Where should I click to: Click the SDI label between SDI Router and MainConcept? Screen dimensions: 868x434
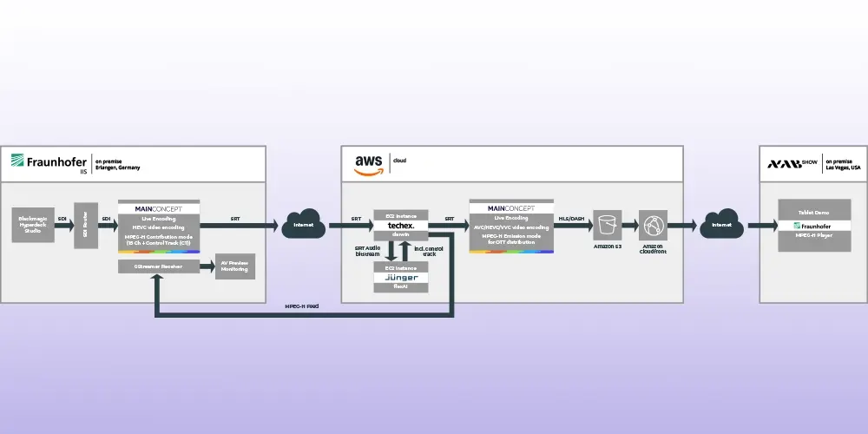coord(106,220)
